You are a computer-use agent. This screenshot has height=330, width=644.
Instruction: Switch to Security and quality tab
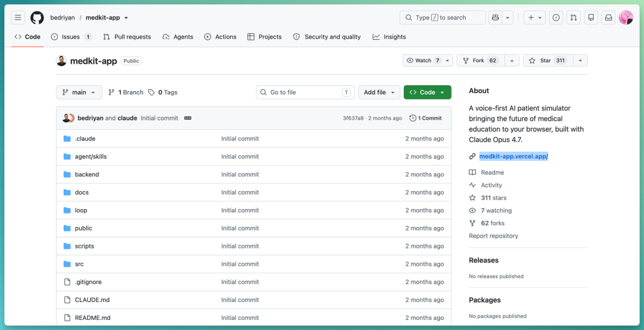tap(327, 36)
